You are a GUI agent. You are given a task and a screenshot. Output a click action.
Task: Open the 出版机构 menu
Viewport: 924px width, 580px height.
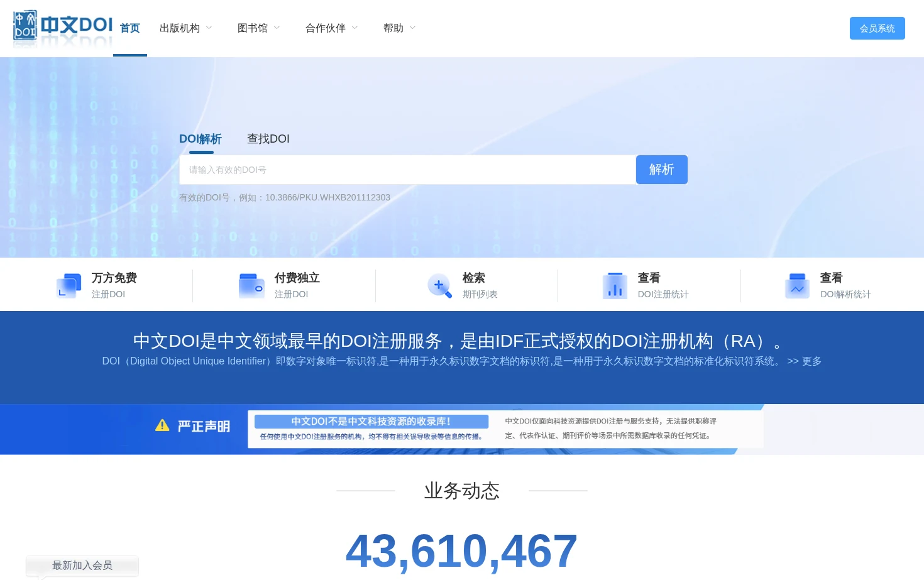click(180, 28)
